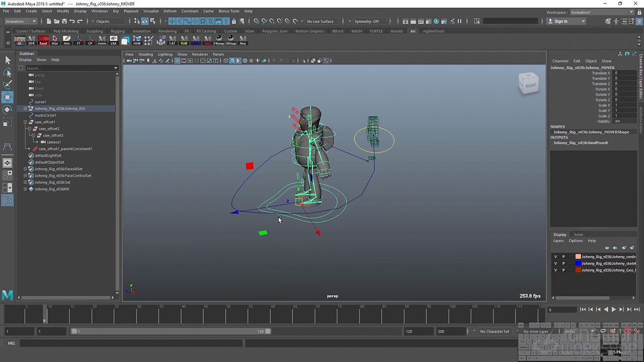Click the FKsnap shelf button
Viewport: 644px width, 362px height.
pyautogui.click(x=219, y=40)
